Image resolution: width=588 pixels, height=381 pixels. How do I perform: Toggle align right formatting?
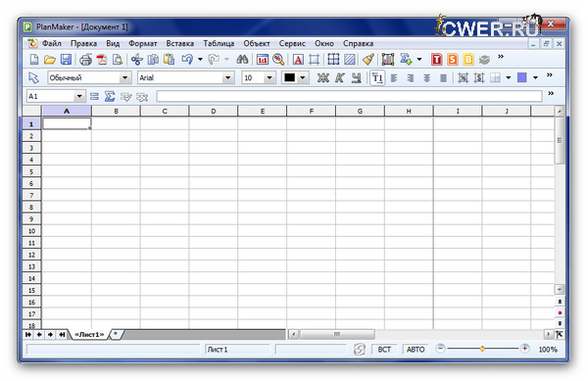411,78
